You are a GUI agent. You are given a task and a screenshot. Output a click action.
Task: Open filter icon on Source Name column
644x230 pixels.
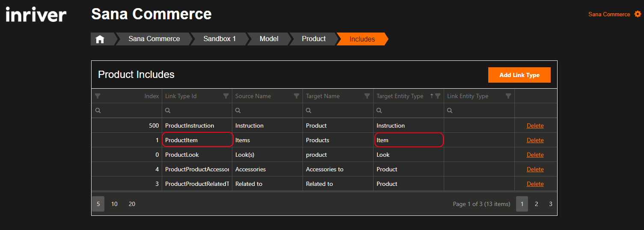[297, 96]
